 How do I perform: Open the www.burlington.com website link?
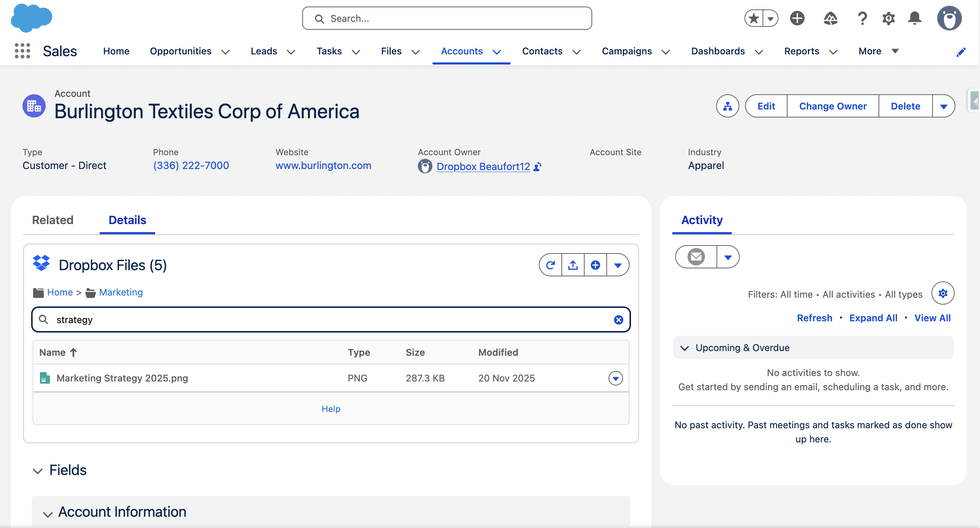[323, 166]
